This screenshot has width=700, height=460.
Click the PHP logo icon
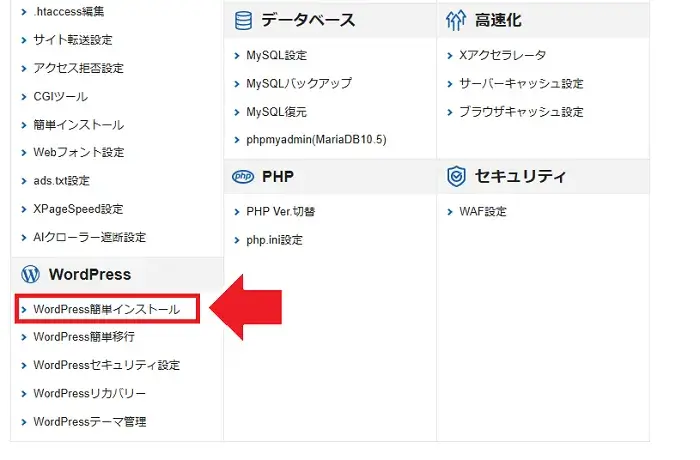click(243, 177)
